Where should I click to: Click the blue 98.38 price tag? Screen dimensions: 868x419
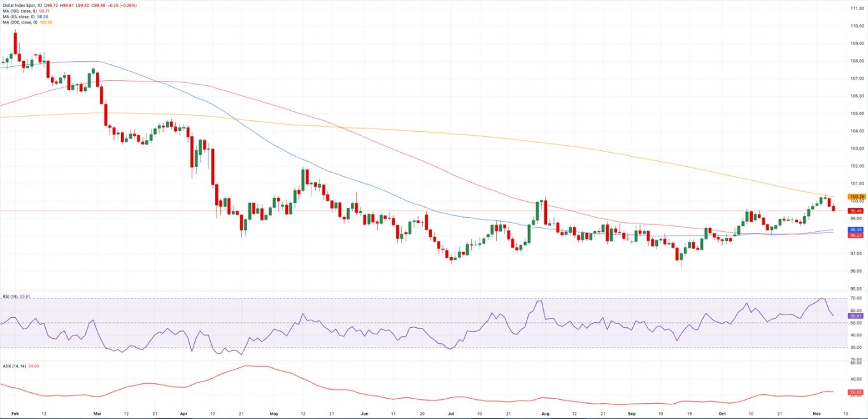pyautogui.click(x=856, y=229)
